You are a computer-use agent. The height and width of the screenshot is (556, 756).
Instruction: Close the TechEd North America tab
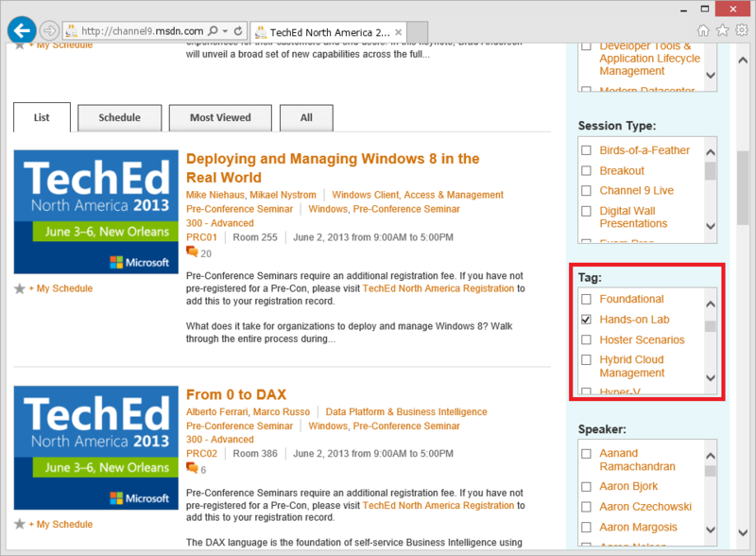[398, 32]
